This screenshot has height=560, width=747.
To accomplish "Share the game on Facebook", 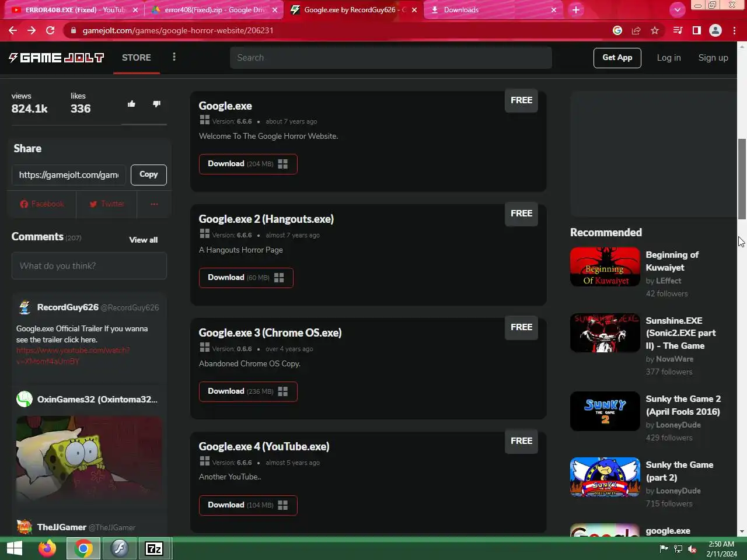I will [x=42, y=204].
